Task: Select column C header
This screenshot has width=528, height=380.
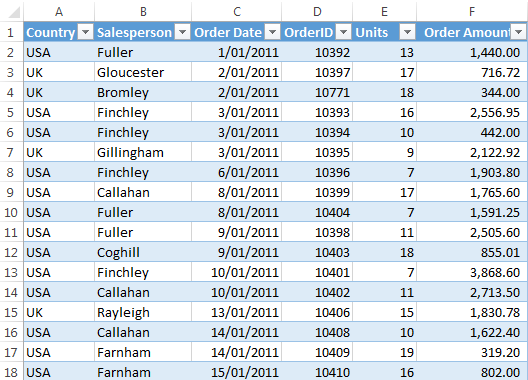Action: (x=237, y=11)
